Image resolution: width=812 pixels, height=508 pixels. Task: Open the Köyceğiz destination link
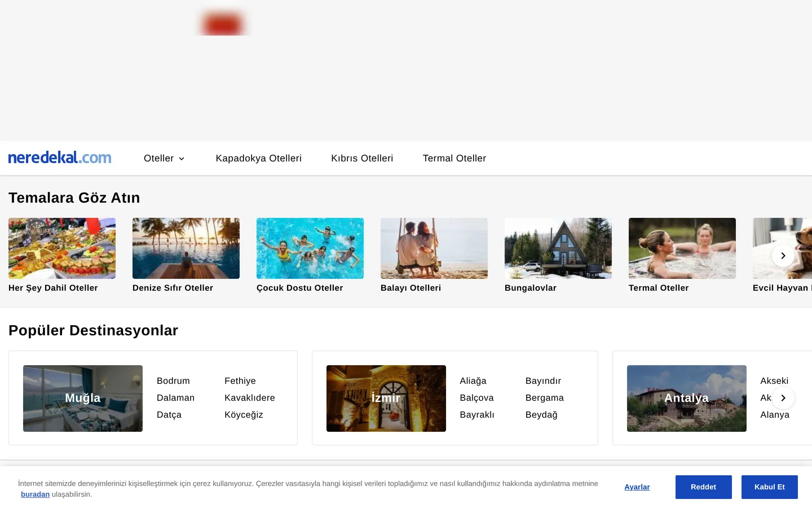[244, 415]
